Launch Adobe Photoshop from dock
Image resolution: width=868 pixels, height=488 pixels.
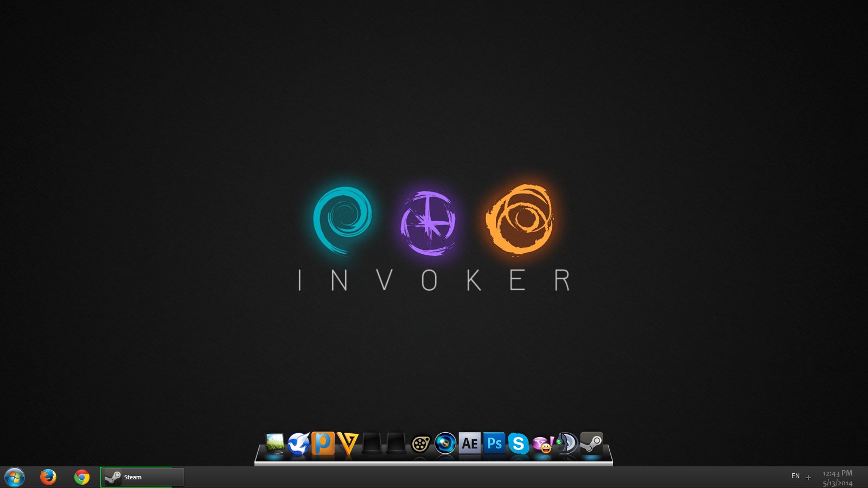494,443
